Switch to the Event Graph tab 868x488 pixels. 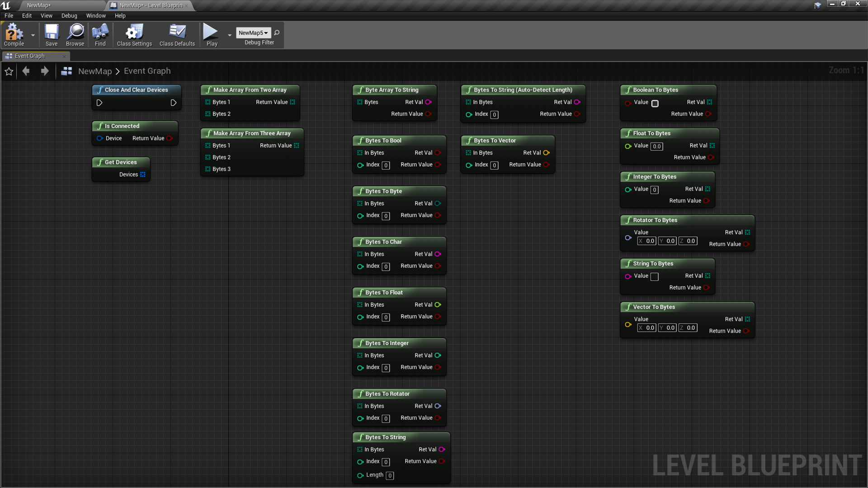30,56
